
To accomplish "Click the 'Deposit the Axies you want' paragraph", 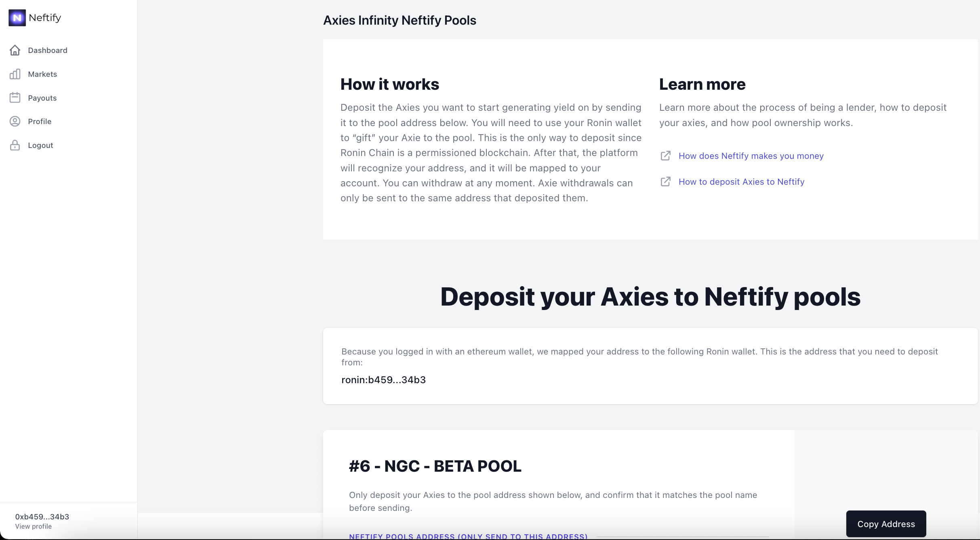I will tap(491, 153).
